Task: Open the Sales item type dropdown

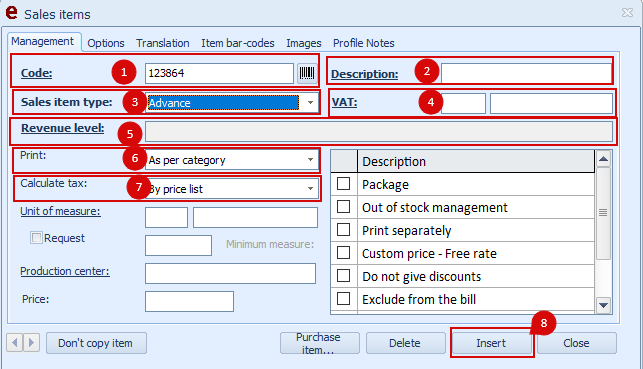Action: (x=310, y=102)
